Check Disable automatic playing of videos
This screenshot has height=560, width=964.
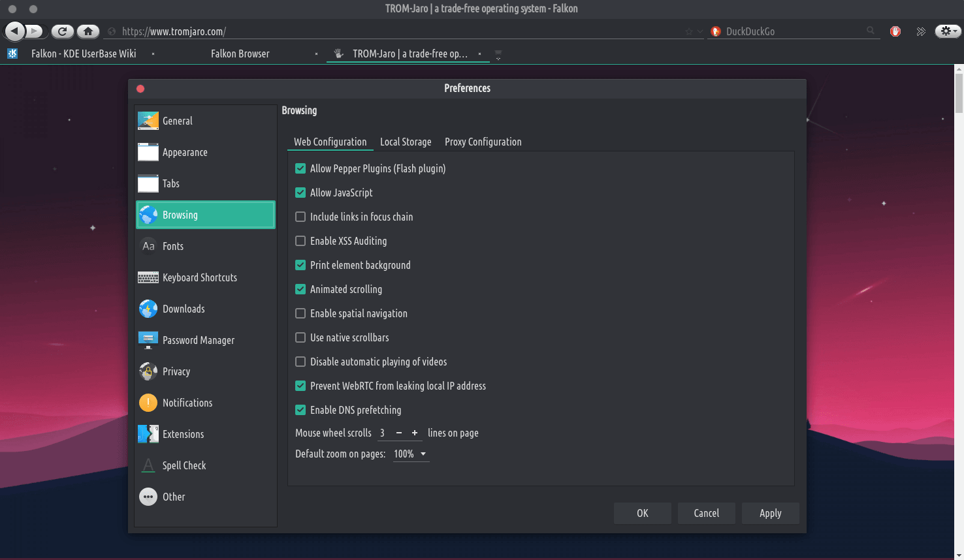pyautogui.click(x=300, y=362)
